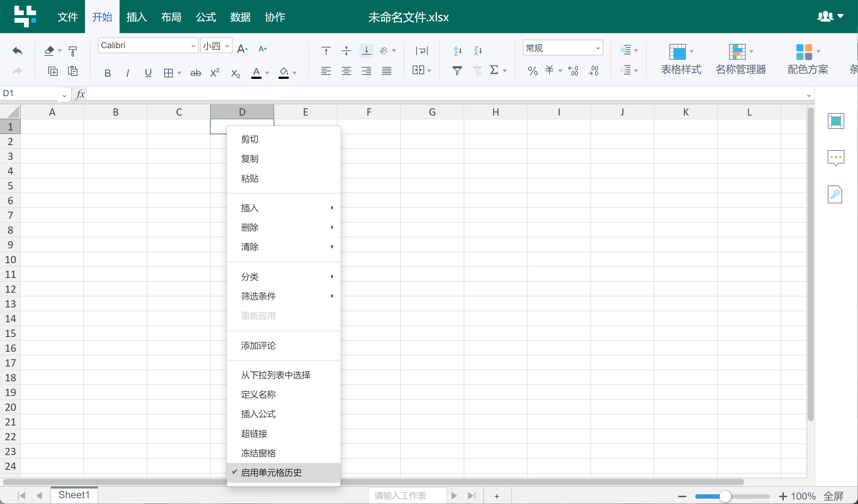
Task: Switch to the 插入 ribbon tab
Action: 136,17
